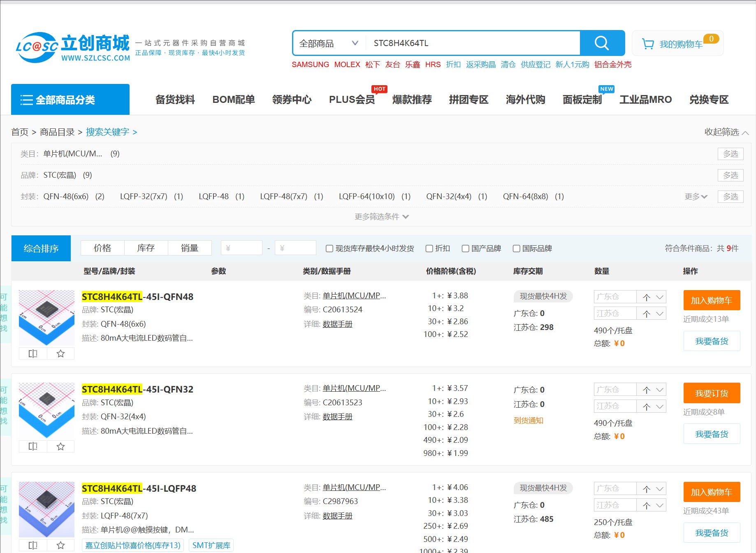Expand 更多 package options
756x553 pixels.
point(696,197)
